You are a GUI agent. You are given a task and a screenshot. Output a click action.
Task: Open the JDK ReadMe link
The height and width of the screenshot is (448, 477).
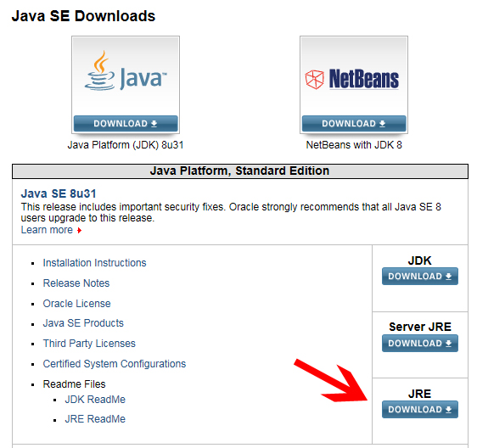click(x=95, y=400)
